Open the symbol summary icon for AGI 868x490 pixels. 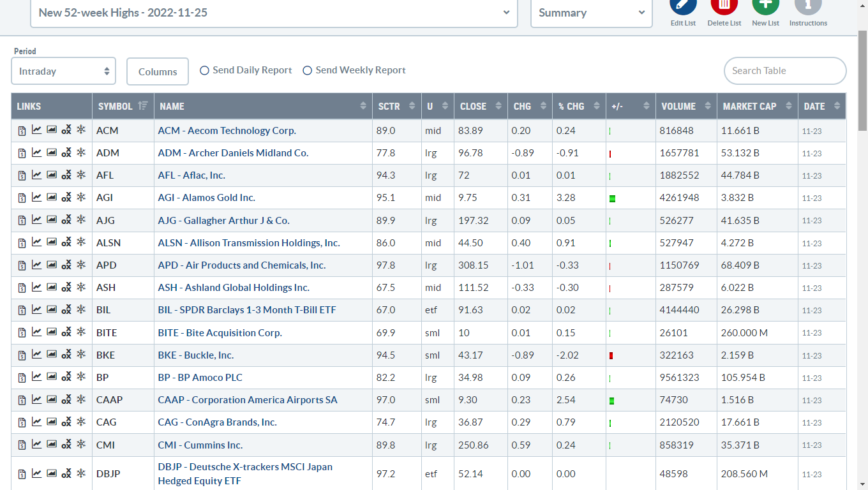click(22, 198)
